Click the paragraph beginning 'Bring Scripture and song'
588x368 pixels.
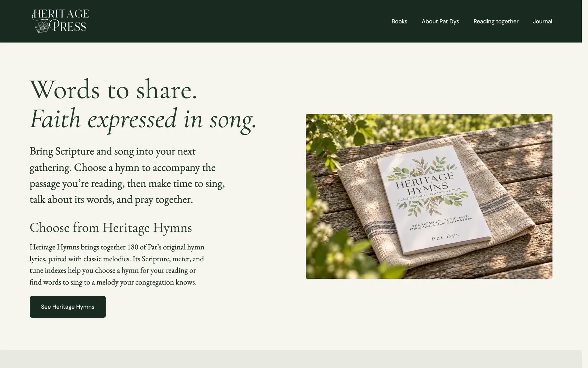(127, 175)
